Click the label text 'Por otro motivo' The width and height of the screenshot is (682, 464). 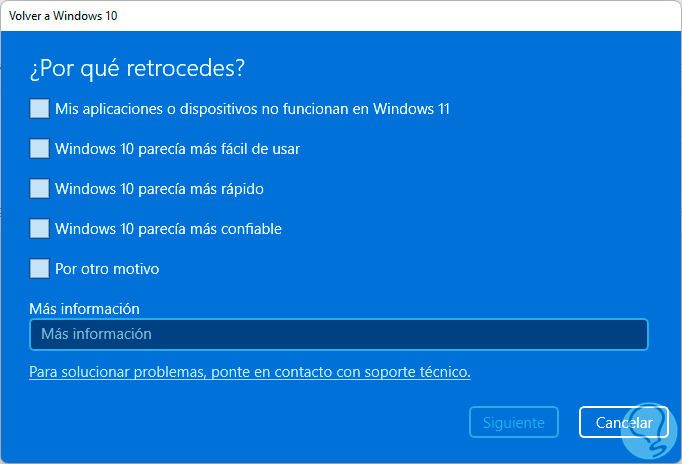click(x=107, y=269)
